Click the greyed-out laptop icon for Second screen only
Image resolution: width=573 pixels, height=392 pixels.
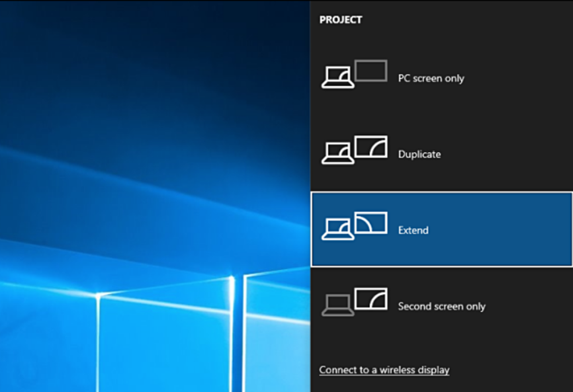(x=337, y=306)
